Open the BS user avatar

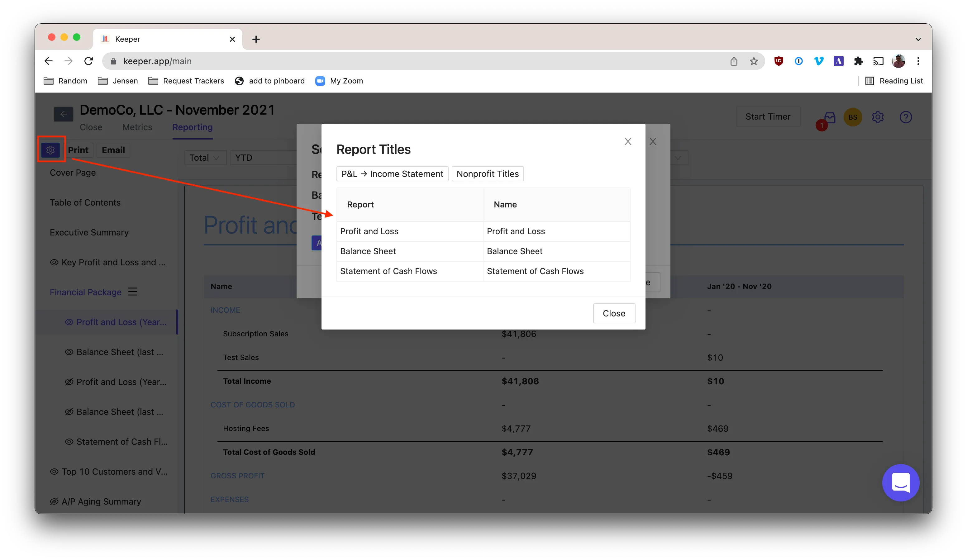click(853, 117)
